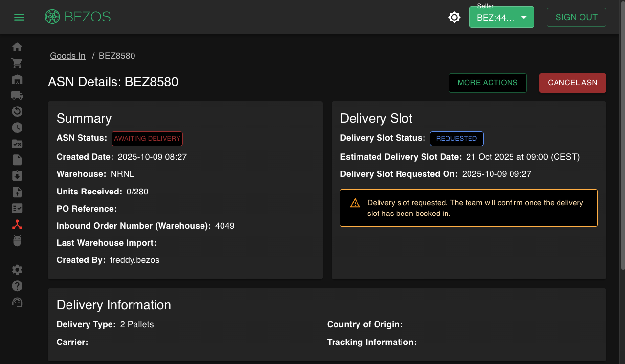
Task: Click slot requested on 2025-10-09 09:27
Action: point(497,174)
